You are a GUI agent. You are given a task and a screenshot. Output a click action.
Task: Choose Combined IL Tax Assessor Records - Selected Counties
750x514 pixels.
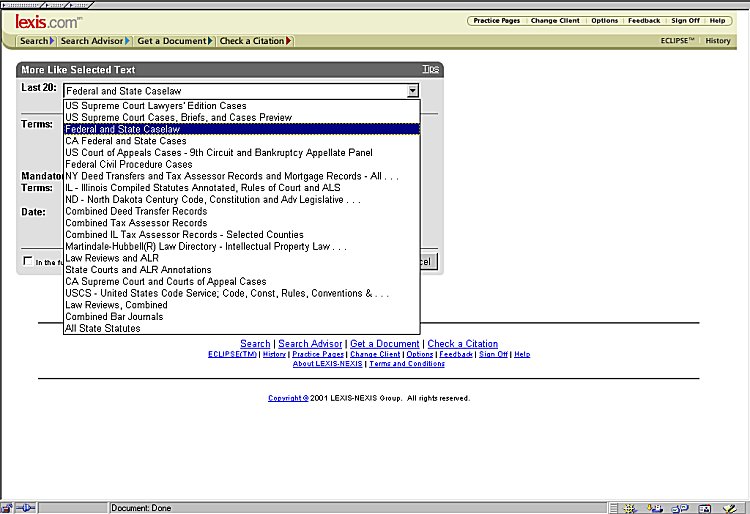[242, 234]
